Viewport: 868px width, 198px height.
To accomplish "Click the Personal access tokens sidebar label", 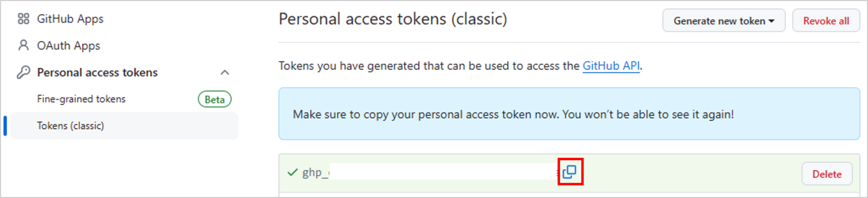I will pos(97,73).
